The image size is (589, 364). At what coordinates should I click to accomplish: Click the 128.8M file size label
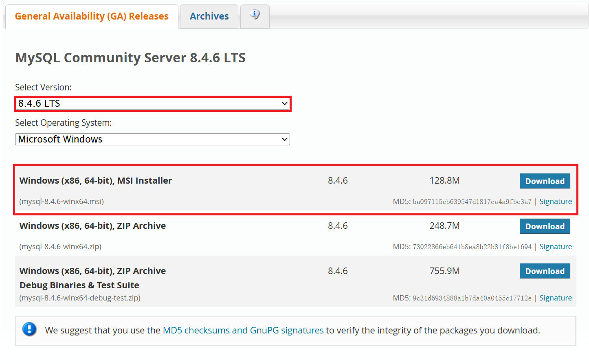click(x=444, y=180)
